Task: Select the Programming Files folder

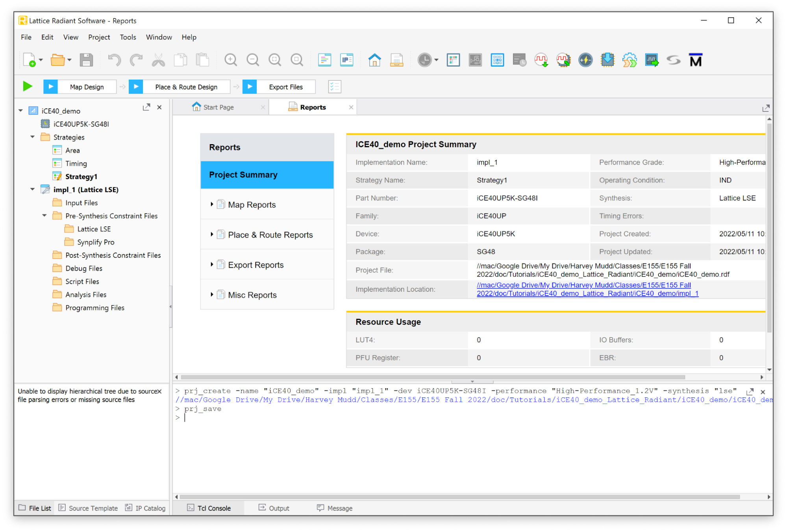Action: 95,308
